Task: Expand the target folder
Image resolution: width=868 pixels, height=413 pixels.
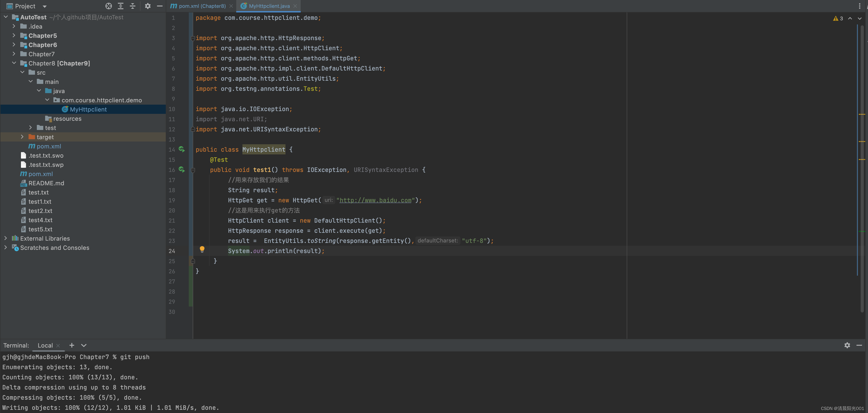Action: coord(22,137)
